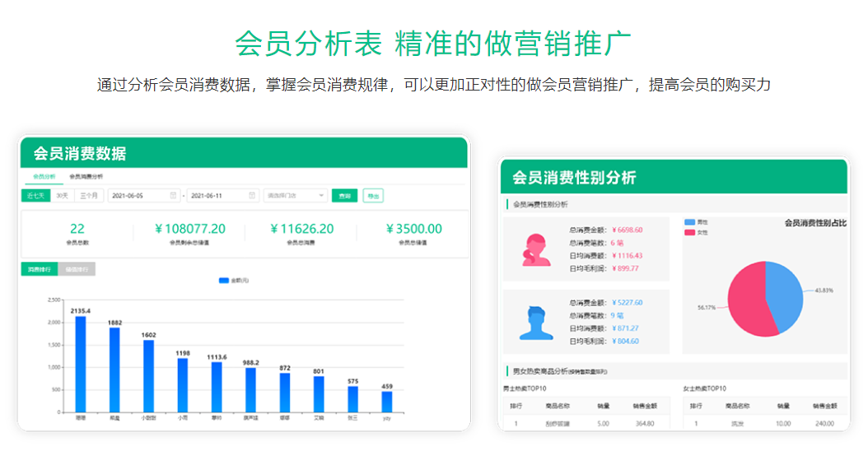Select the 近七天 time range option
The width and height of the screenshot is (868, 456).
(36, 196)
